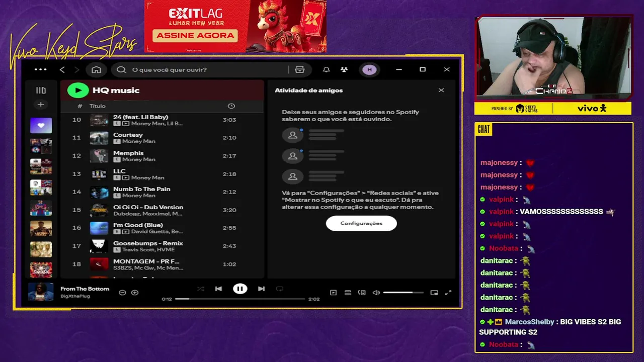Pause the current song
Screen dimensions: 644x362
[240, 289]
